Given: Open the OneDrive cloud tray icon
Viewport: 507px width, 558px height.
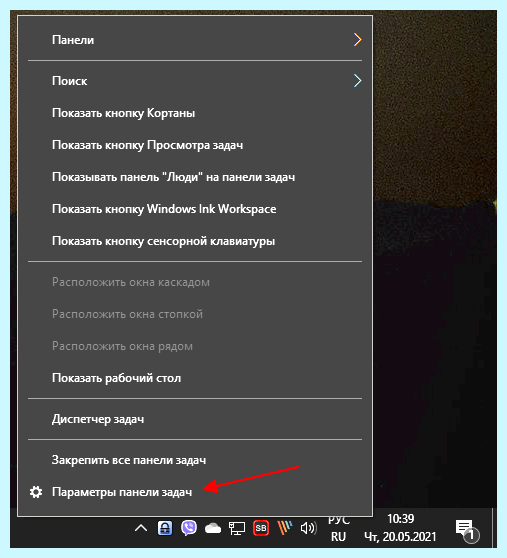Looking at the screenshot, I should (x=213, y=528).
